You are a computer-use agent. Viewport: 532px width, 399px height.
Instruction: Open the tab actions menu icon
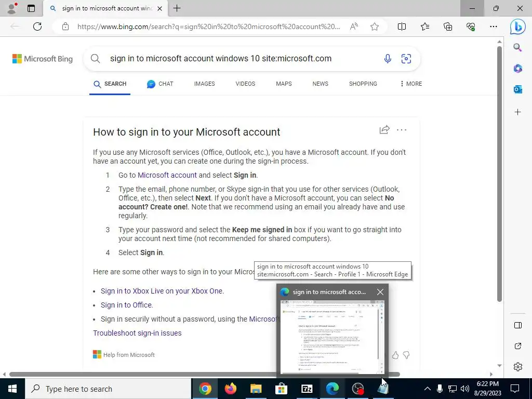point(31,8)
